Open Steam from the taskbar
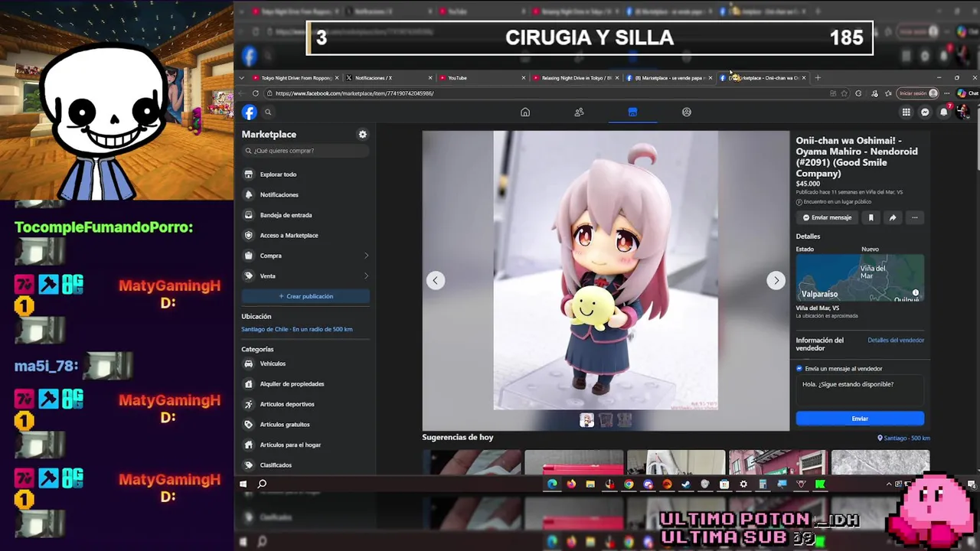The height and width of the screenshot is (551, 980). [x=686, y=484]
